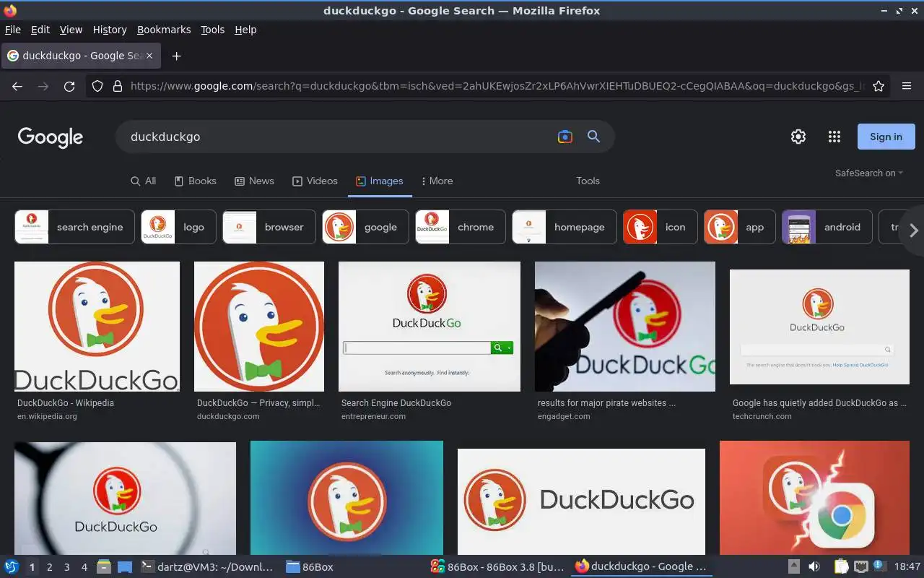
Task: Go back with the browser back arrow
Action: click(x=17, y=86)
